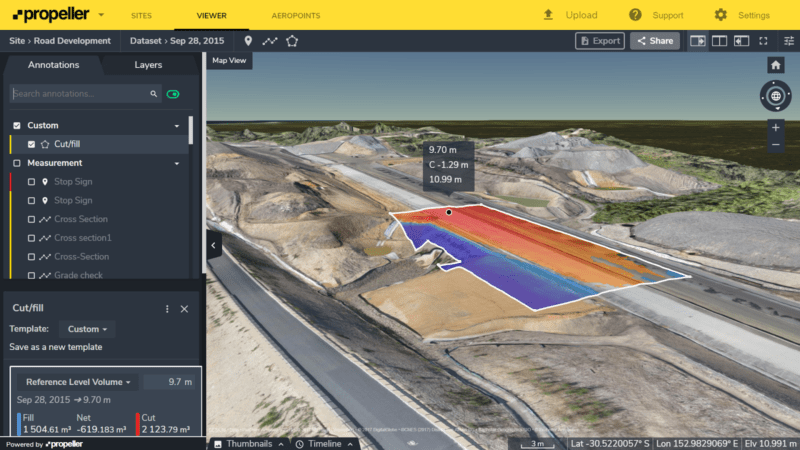Viewport: 800px width, 450px height.
Task: Click the Cut/fill polygon icon in list
Action: pos(45,144)
